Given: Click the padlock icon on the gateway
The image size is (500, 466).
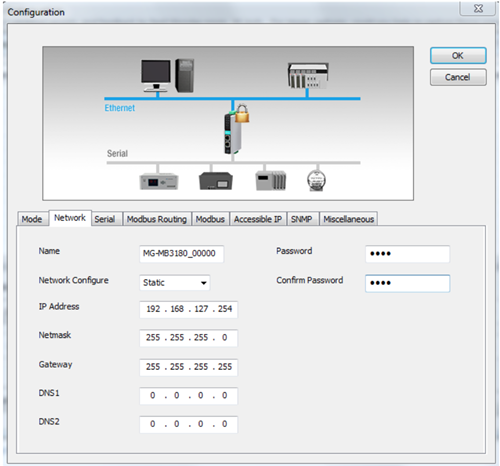Looking at the screenshot, I should (242, 114).
